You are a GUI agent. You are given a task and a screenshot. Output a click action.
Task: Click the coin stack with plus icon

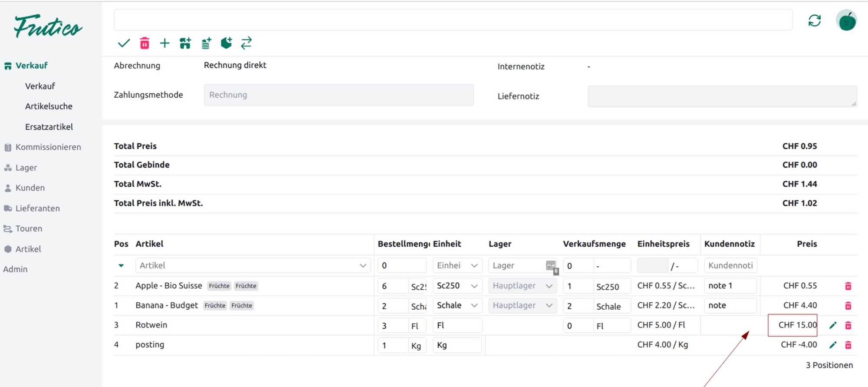pos(206,43)
